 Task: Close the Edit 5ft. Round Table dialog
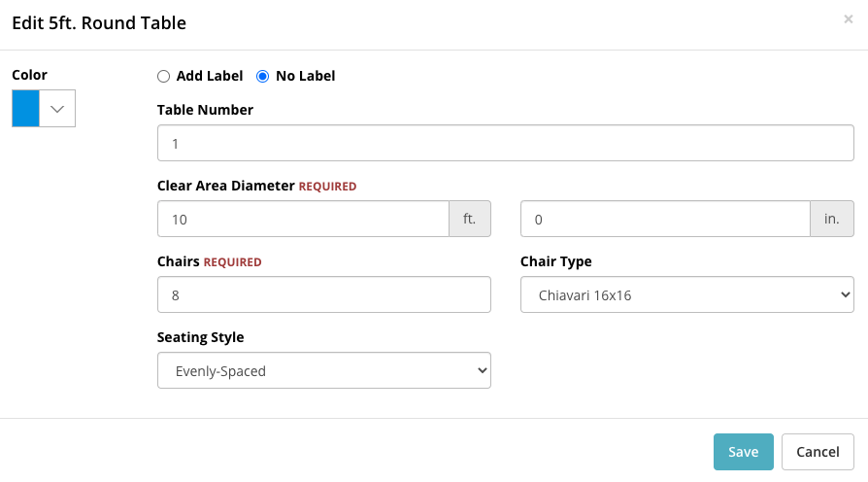(x=848, y=19)
